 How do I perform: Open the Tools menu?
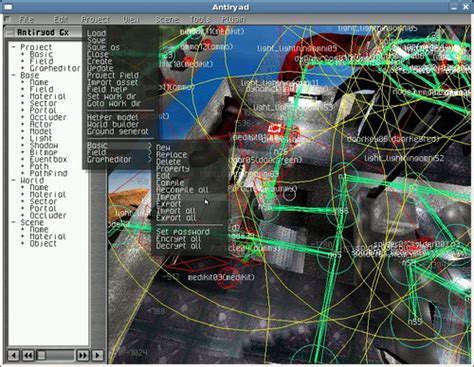click(200, 19)
